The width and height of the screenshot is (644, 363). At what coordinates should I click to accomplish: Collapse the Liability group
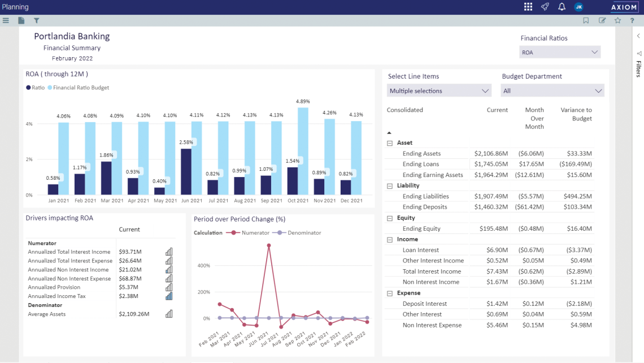pos(390,186)
